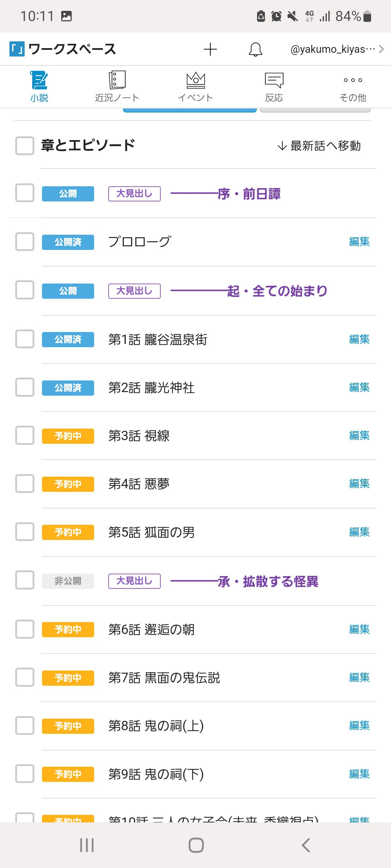Screen dimensions: 391x868
Task: Open the 序・前日譚 chapter heading
Action: point(249,194)
